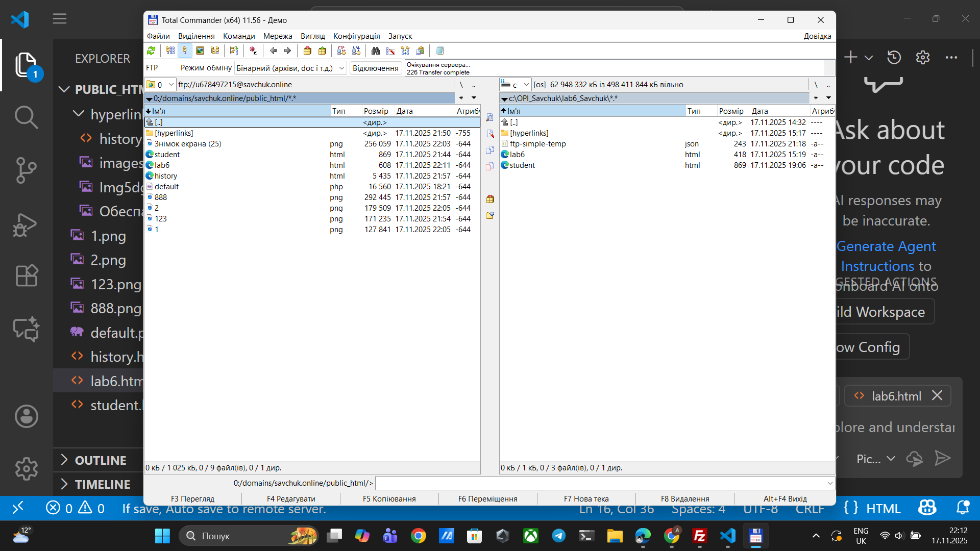Toggle the thumbnail view mode icon
980x551 pixels.
pyautogui.click(x=200, y=51)
